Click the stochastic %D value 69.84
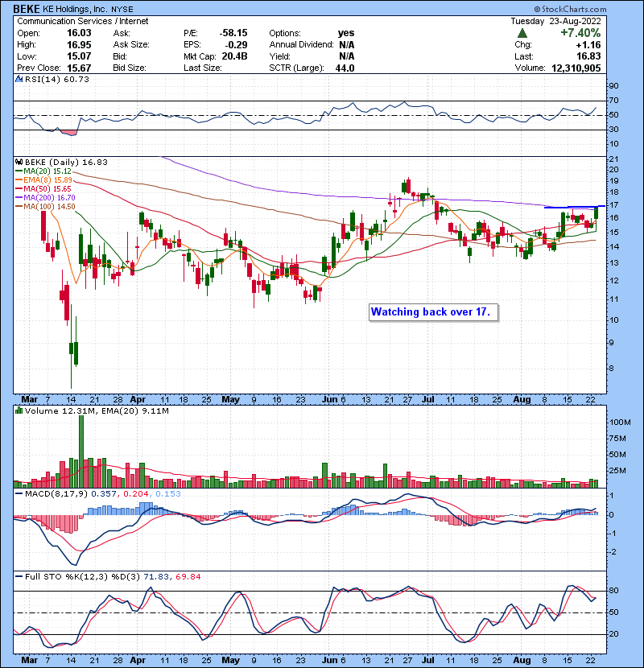The height and width of the screenshot is (668, 644). tap(188, 577)
